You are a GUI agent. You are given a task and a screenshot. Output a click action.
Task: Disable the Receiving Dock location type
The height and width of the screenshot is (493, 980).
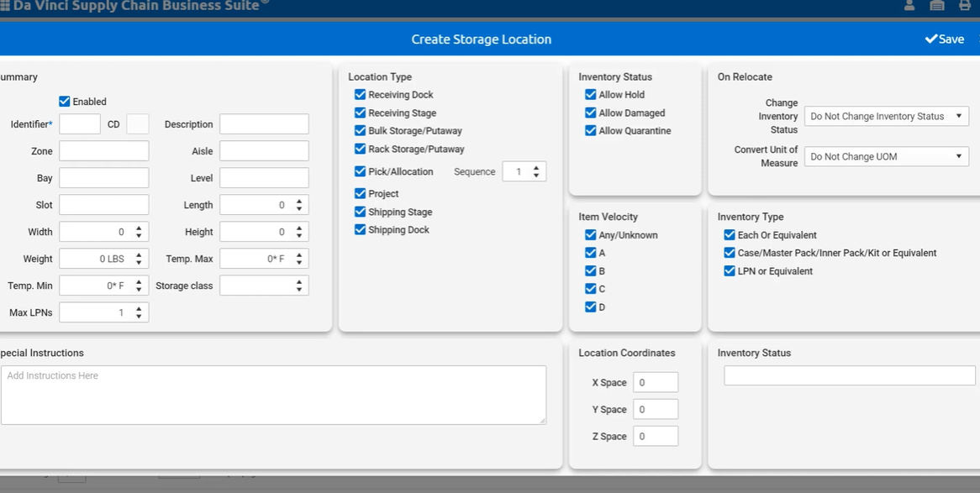[x=361, y=95]
